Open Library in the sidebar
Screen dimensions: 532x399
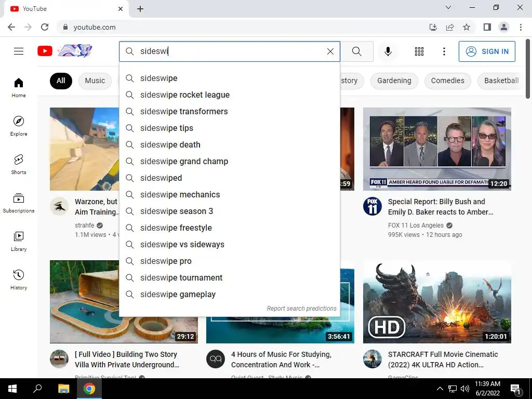click(19, 241)
